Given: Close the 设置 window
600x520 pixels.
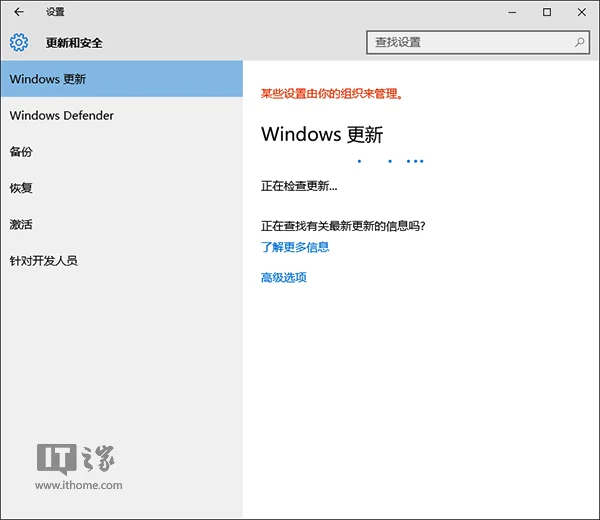Looking at the screenshot, I should [x=582, y=12].
